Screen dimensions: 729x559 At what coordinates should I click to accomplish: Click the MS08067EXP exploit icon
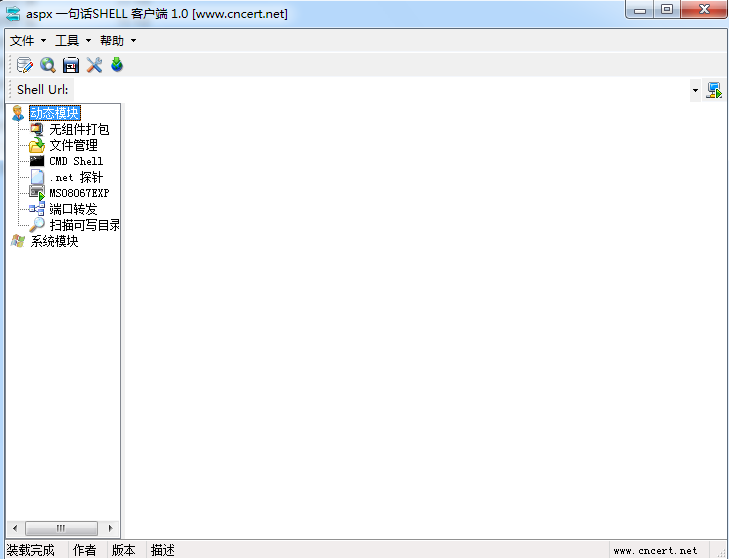point(37,193)
